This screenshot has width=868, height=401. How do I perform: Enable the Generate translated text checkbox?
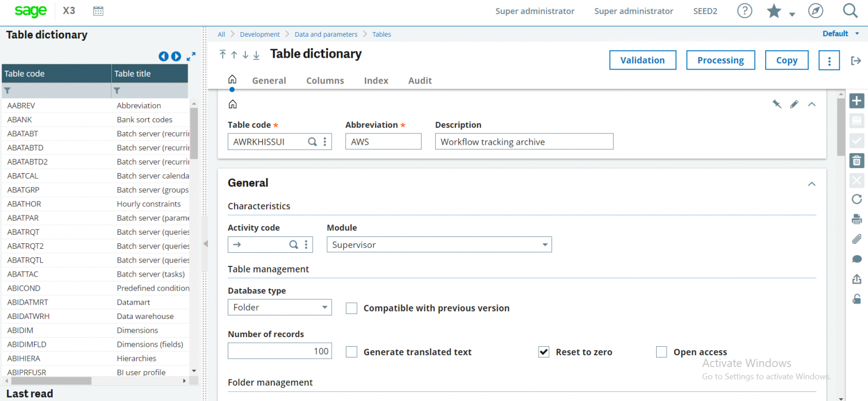(x=351, y=352)
